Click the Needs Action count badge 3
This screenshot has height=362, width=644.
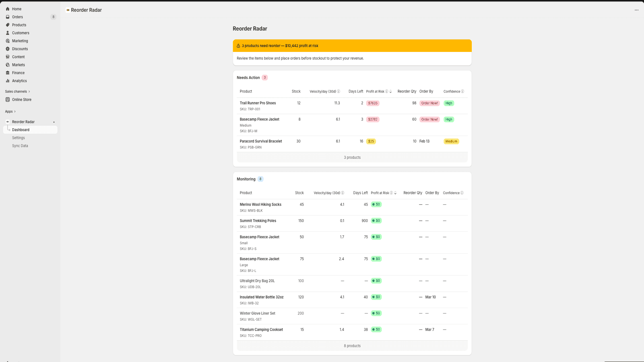tap(265, 78)
